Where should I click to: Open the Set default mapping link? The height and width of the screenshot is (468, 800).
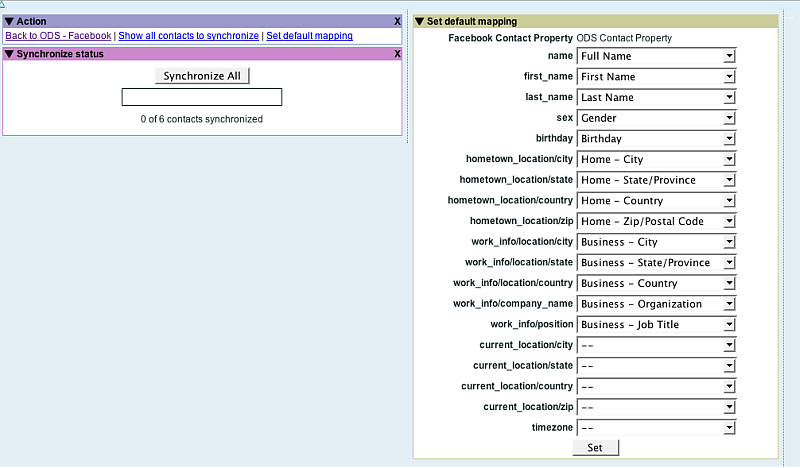click(309, 36)
